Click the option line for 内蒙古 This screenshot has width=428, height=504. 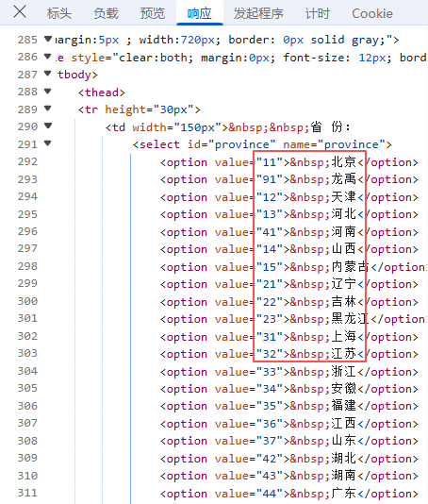[294, 267]
